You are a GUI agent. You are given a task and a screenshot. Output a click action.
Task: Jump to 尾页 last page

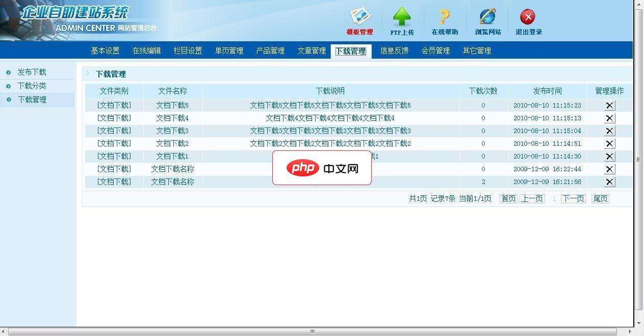(x=600, y=199)
